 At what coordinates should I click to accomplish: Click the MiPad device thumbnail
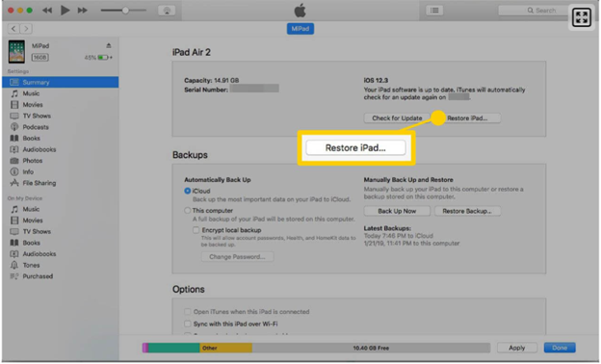(x=16, y=52)
